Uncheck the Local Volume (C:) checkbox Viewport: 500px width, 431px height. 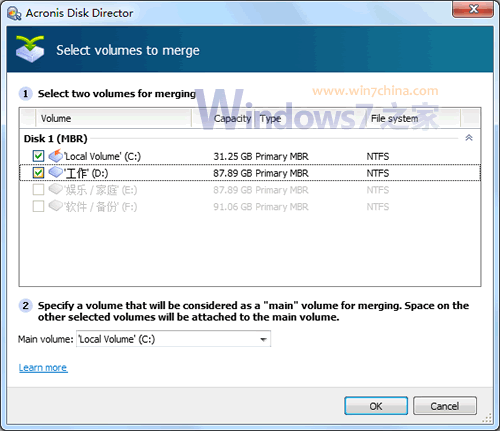38,156
